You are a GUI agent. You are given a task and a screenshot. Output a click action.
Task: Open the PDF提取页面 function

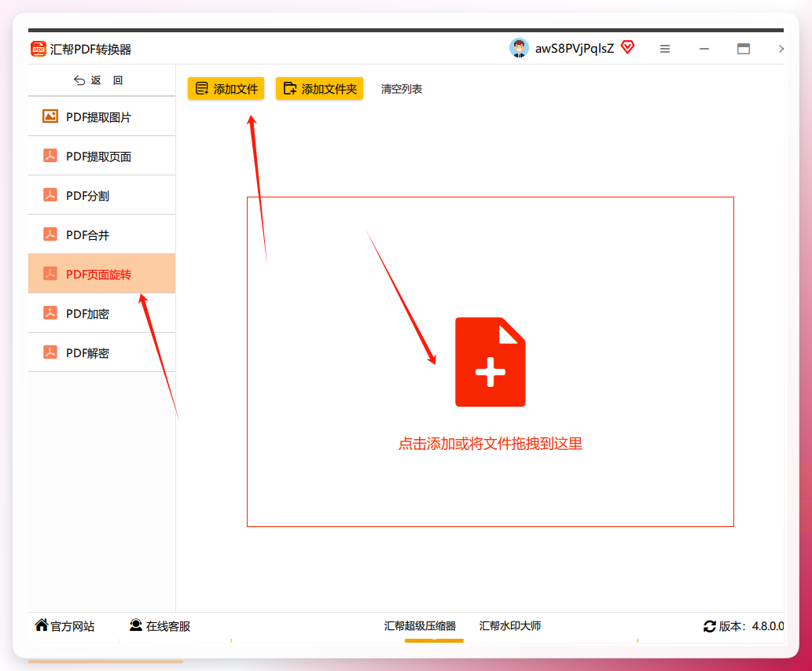tap(102, 156)
